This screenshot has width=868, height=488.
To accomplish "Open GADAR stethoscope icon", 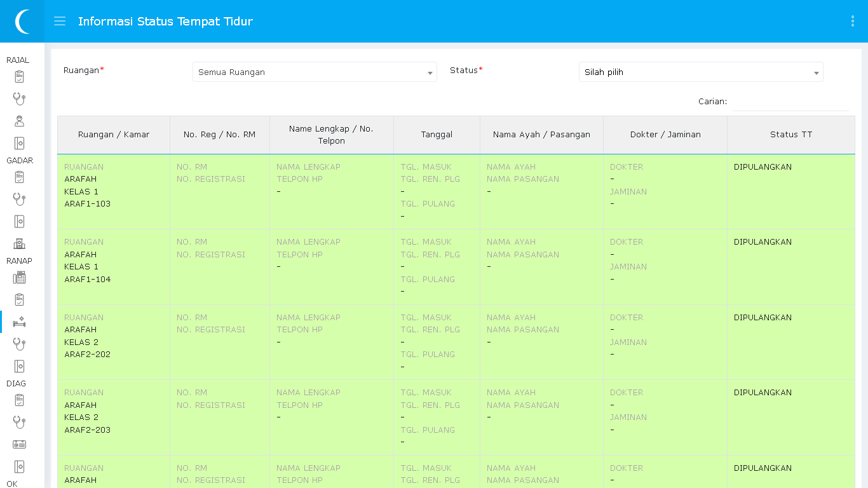I will [19, 200].
